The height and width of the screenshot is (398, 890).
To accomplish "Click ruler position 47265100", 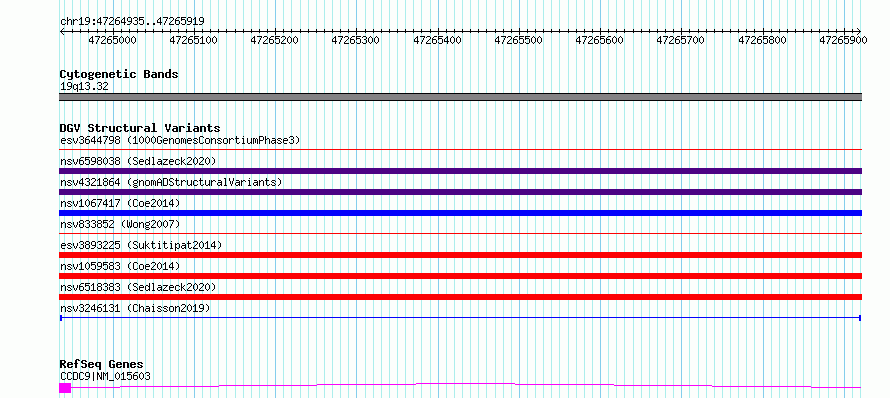I will tap(194, 40).
